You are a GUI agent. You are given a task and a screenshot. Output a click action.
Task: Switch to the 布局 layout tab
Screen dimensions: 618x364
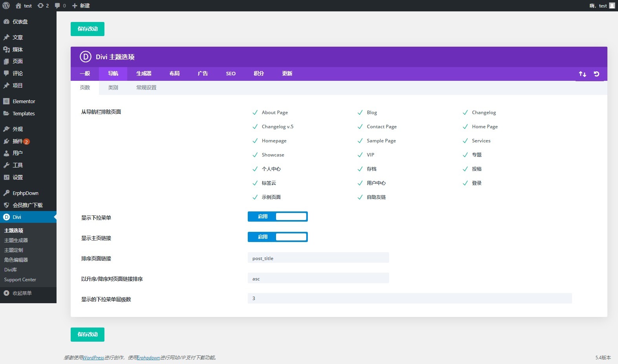[x=174, y=74]
